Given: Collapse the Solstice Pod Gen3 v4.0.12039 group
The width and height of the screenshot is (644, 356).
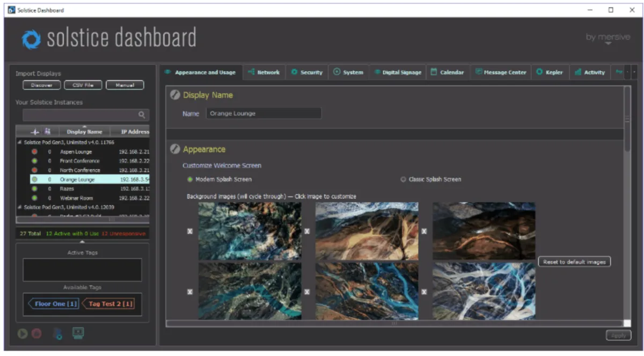Looking at the screenshot, I should 20,207.
